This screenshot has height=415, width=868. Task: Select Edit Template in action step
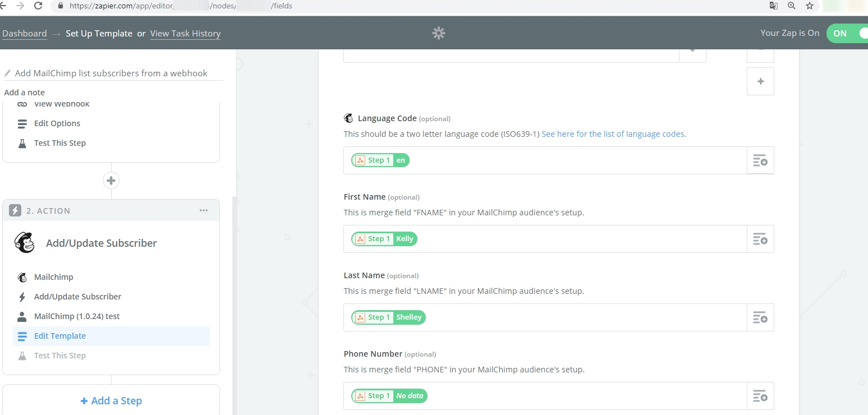point(111,336)
